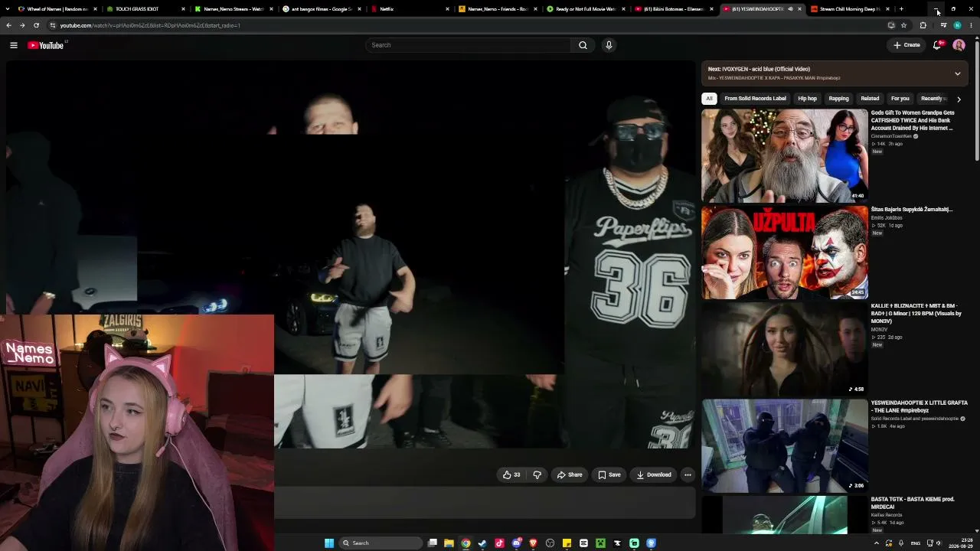
Task: Start voice search with the microphone icon
Action: (x=609, y=45)
